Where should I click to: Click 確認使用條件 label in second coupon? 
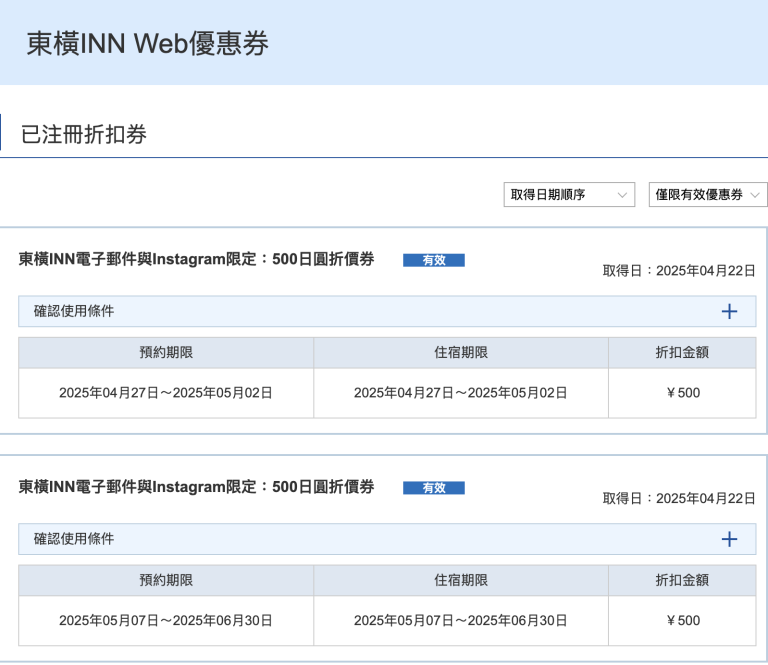click(74, 539)
